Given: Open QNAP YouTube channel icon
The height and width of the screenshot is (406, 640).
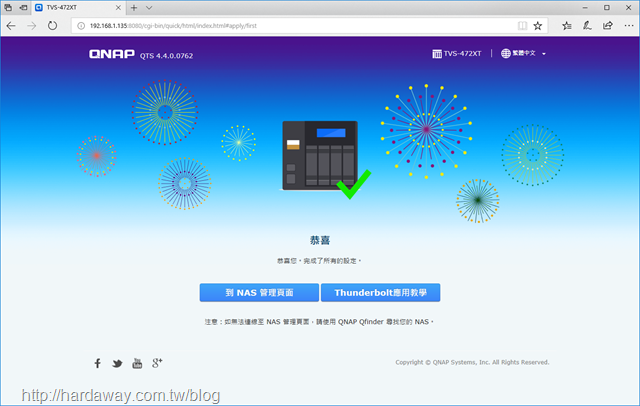Looking at the screenshot, I should coord(137,363).
